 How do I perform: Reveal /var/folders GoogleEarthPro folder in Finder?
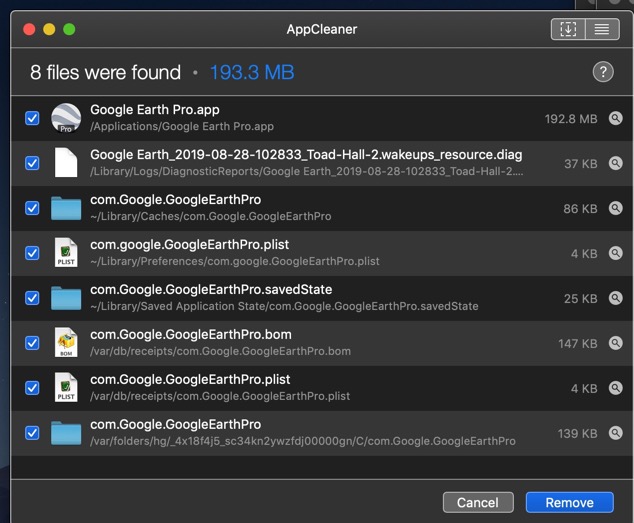pos(615,433)
